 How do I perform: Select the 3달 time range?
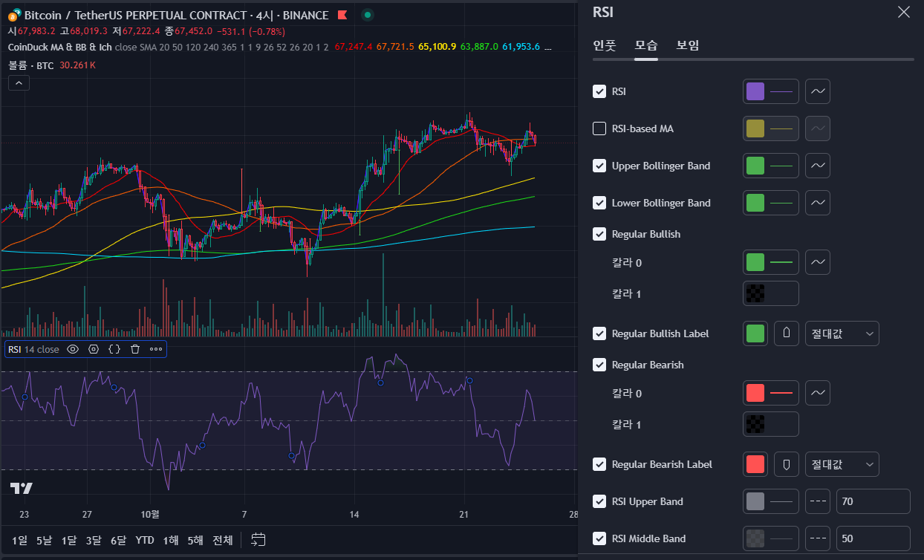(94, 540)
